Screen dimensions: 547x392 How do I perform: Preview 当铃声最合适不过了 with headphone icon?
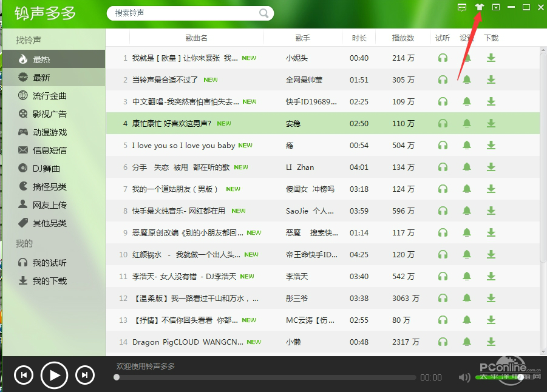pos(443,80)
